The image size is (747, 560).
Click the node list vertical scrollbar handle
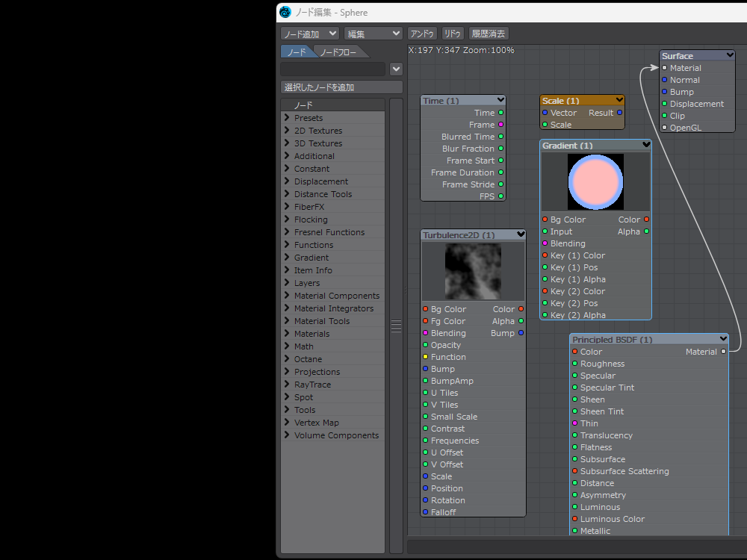coord(396,326)
